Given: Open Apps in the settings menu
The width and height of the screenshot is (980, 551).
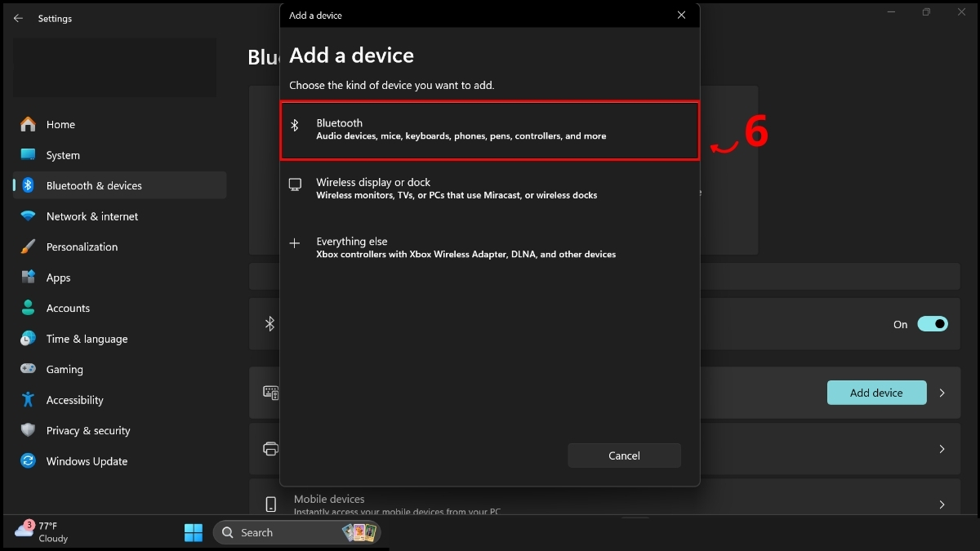Looking at the screenshot, I should pos(58,278).
